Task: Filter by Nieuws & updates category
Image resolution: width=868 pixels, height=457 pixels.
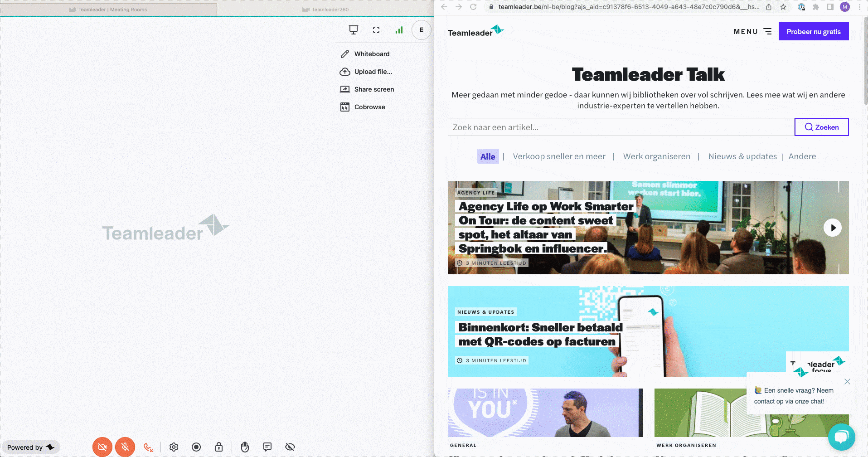Action: click(x=742, y=156)
